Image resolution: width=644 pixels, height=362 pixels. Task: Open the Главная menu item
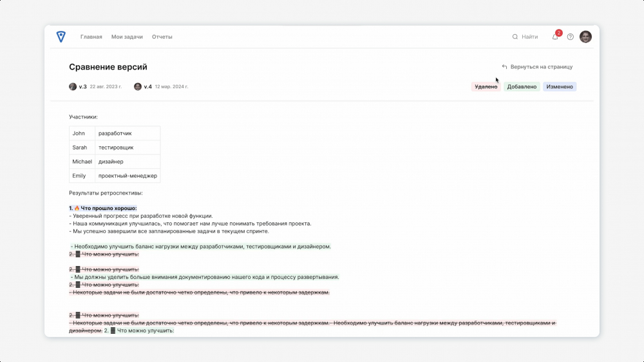click(91, 37)
